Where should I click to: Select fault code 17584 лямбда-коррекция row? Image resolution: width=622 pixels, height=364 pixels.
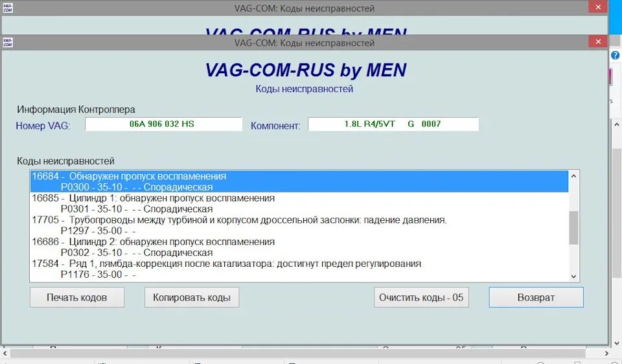click(299, 264)
